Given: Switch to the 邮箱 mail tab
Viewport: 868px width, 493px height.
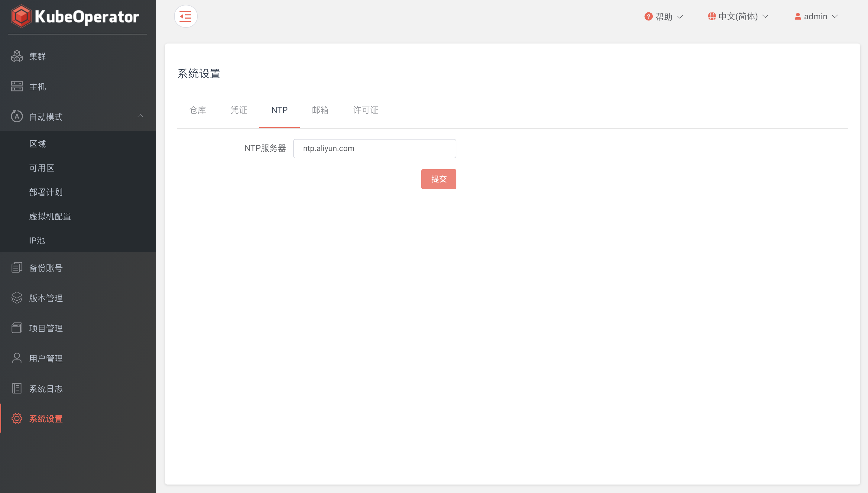Looking at the screenshot, I should [x=320, y=110].
